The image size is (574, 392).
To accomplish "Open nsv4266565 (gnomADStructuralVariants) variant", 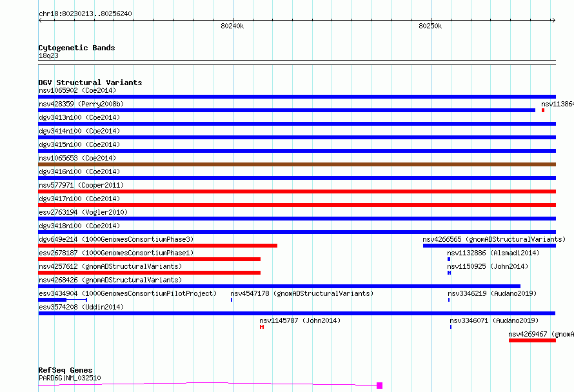I will coord(494,239).
